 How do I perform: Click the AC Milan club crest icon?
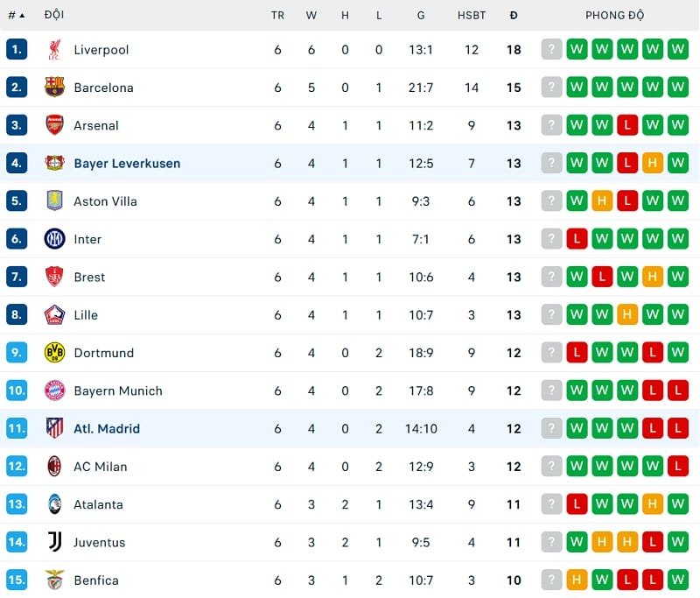(x=54, y=467)
